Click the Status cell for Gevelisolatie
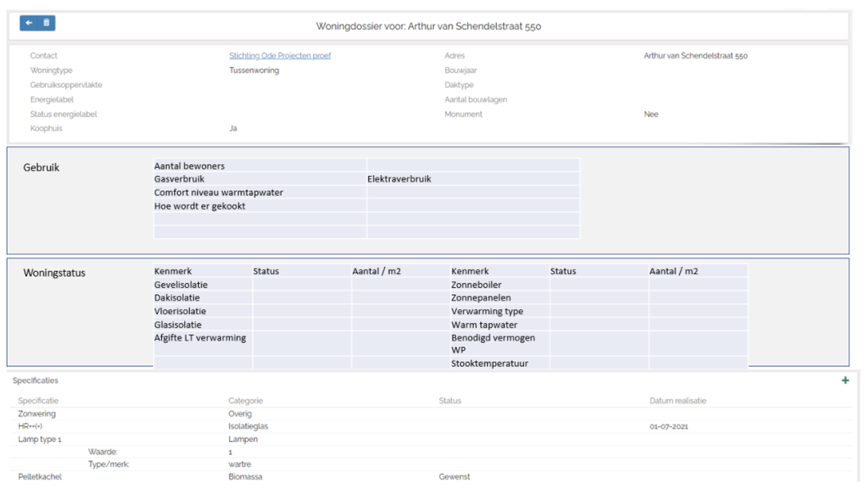Screen dimensions: 865x504 click(x=302, y=284)
